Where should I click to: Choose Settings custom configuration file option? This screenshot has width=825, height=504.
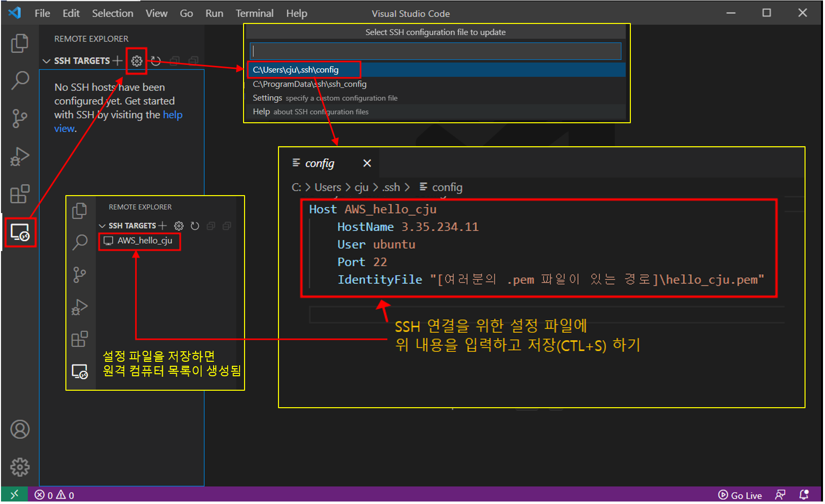click(436, 98)
